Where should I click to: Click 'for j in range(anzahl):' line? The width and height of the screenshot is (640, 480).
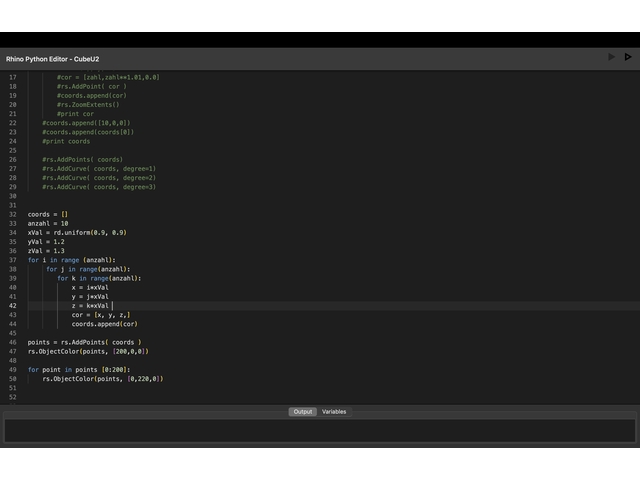[88, 269]
